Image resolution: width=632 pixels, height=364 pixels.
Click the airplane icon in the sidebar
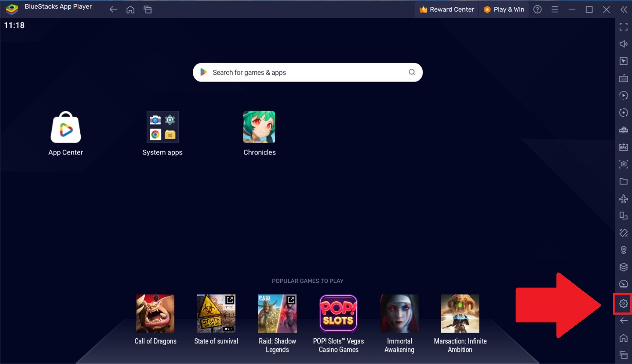click(623, 198)
